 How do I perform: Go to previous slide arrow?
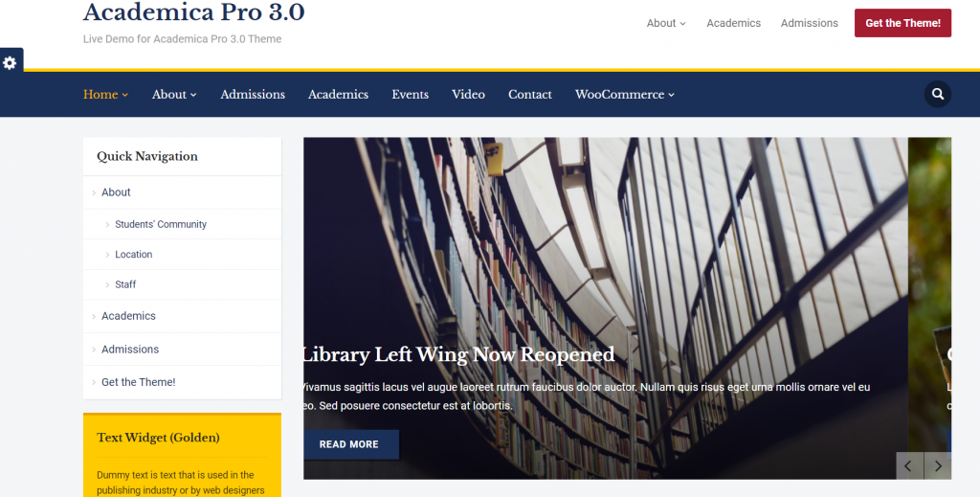pos(909,466)
